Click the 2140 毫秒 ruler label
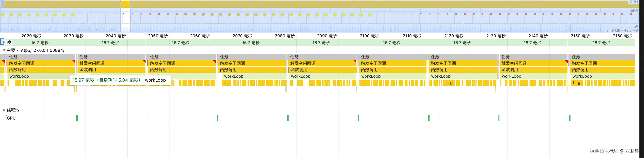 (x=538, y=36)
